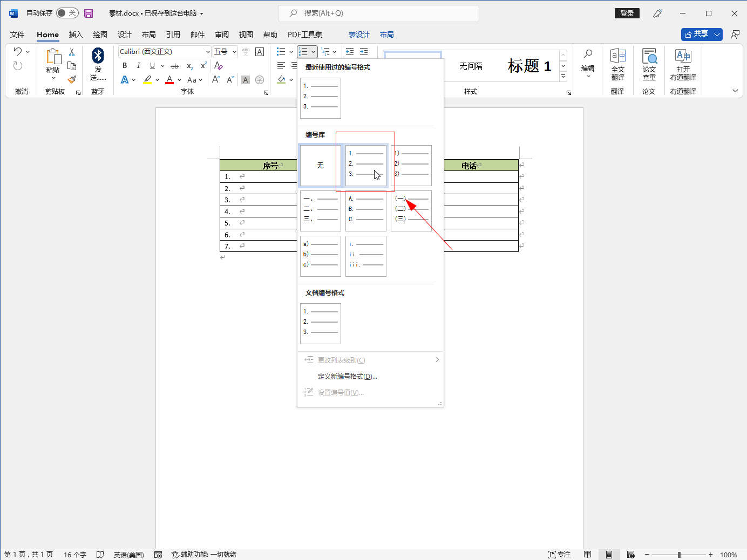
Task: Select the A. B. C. numbering format
Action: click(366, 211)
